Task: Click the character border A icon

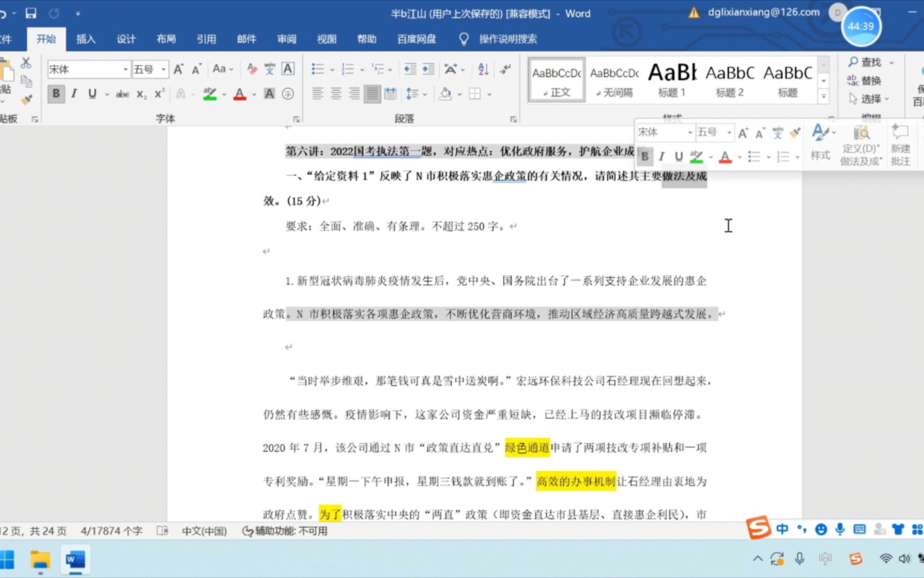Action: tap(288, 69)
